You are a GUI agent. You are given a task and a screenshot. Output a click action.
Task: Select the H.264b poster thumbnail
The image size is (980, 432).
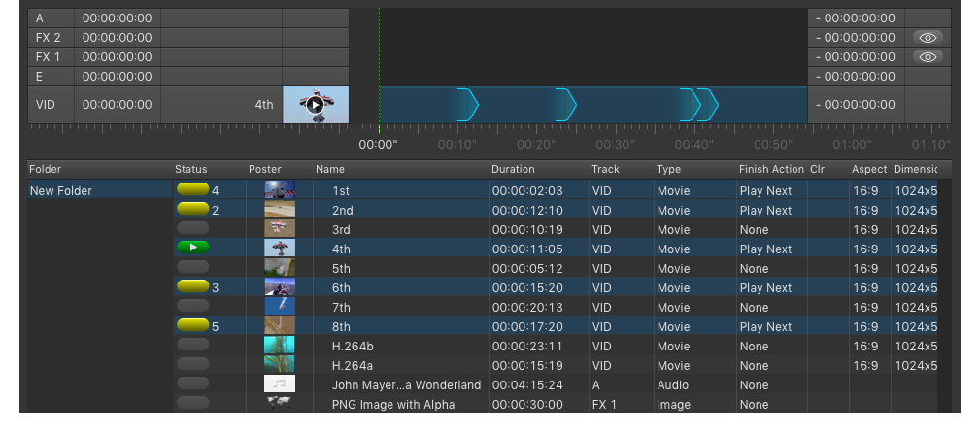(x=280, y=345)
